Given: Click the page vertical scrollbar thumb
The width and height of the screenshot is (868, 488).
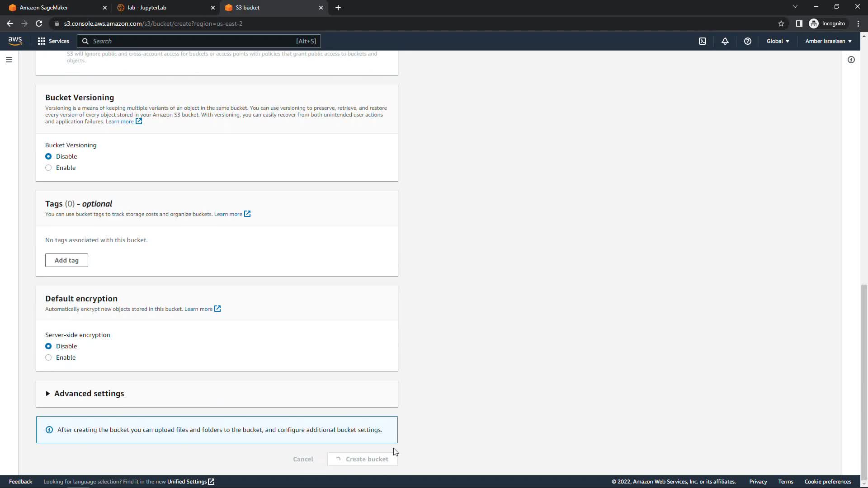Looking at the screenshot, I should click(864, 380).
